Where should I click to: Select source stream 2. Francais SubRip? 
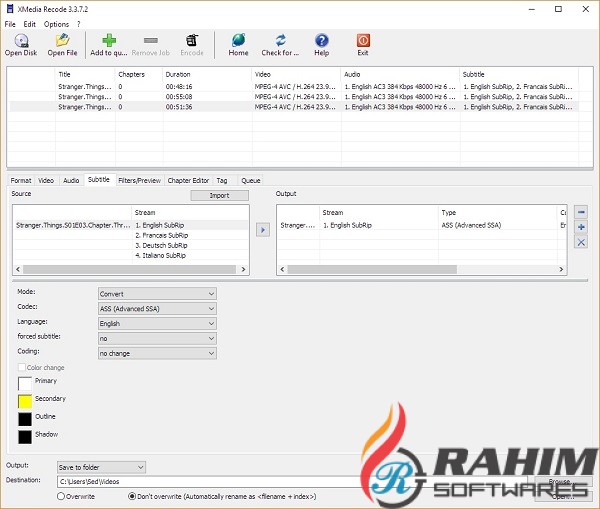tap(162, 235)
